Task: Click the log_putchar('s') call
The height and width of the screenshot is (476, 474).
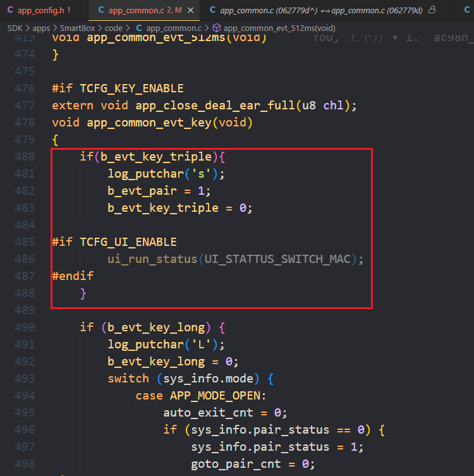Action: pos(166,174)
